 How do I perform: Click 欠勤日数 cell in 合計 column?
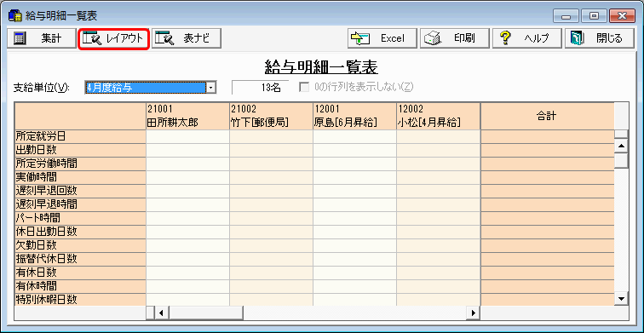tap(548, 245)
